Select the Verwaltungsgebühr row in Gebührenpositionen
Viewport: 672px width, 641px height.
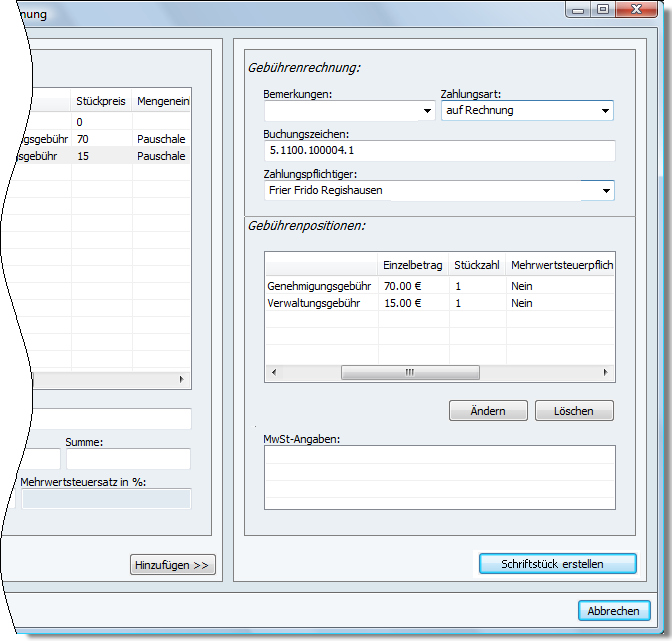point(320,303)
